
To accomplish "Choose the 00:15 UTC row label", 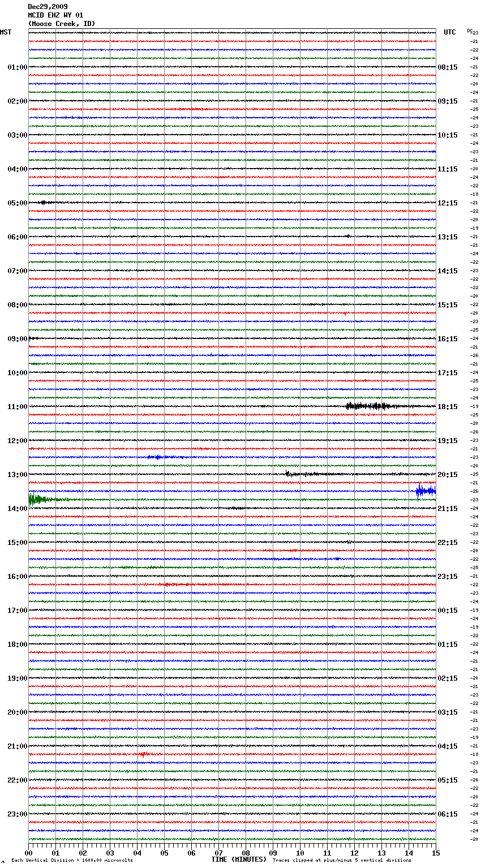I will point(448,611).
